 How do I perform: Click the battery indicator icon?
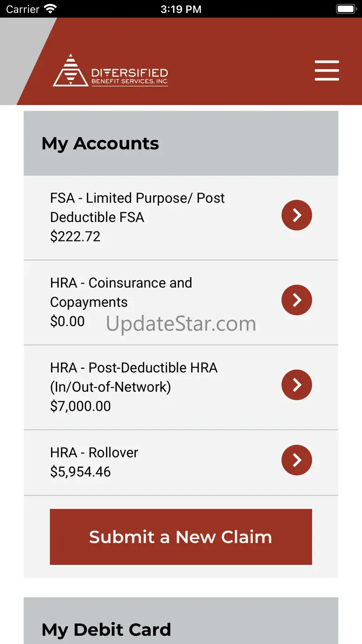click(x=345, y=9)
